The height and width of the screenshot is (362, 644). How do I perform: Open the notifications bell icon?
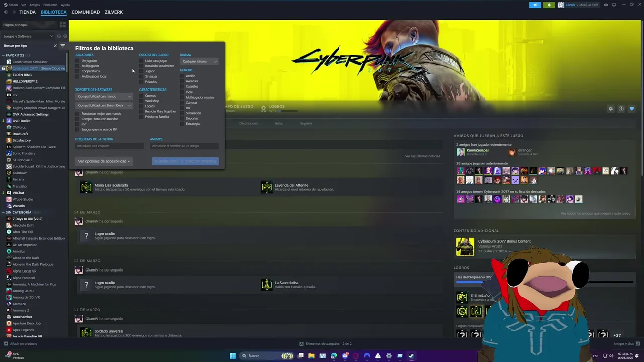[549, 5]
